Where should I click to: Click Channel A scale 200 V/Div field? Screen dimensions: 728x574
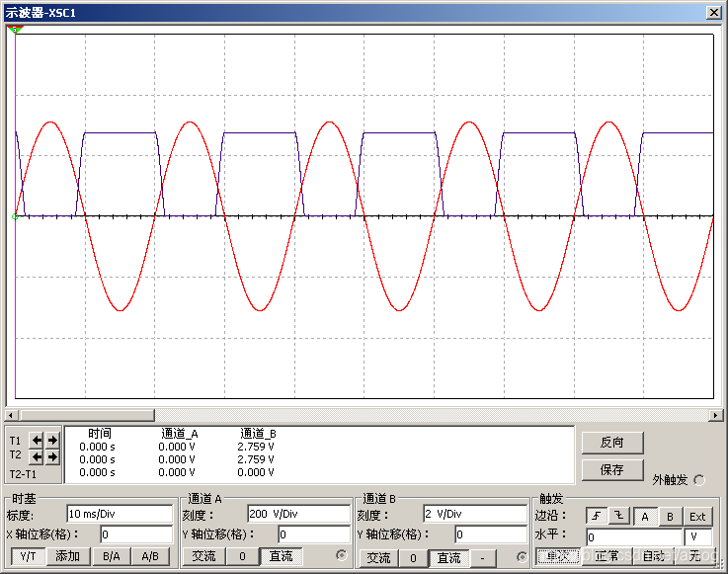click(298, 514)
